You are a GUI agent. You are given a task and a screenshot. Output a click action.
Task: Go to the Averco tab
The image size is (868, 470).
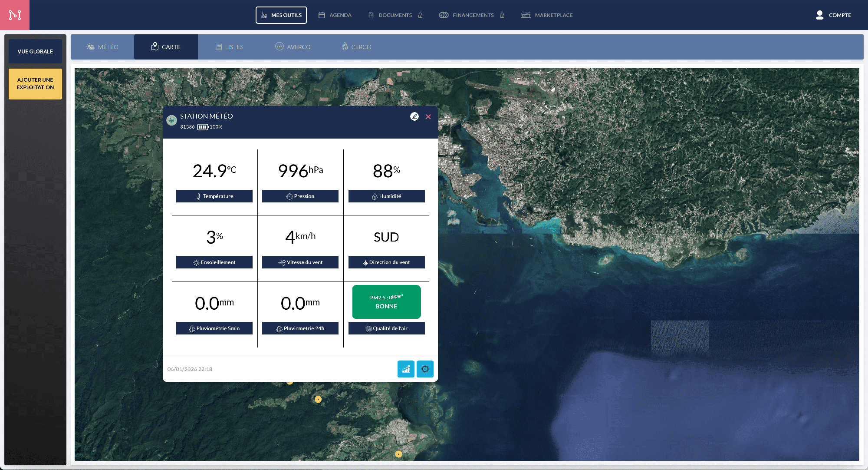[x=293, y=47]
